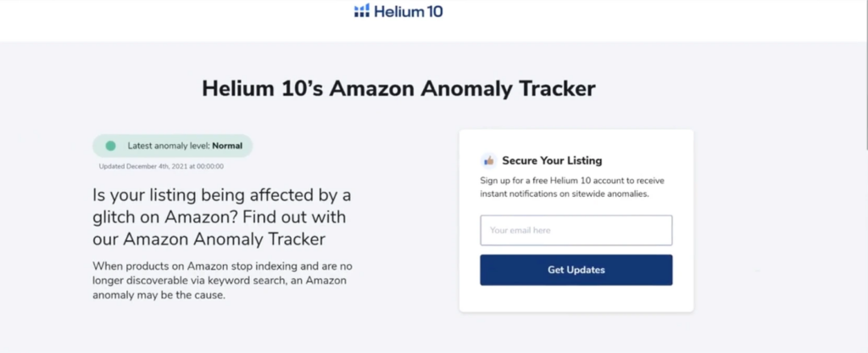Select the page title 'Amazon Anomaly Tracker'
Viewport: 868px width, 353px height.
(462, 88)
